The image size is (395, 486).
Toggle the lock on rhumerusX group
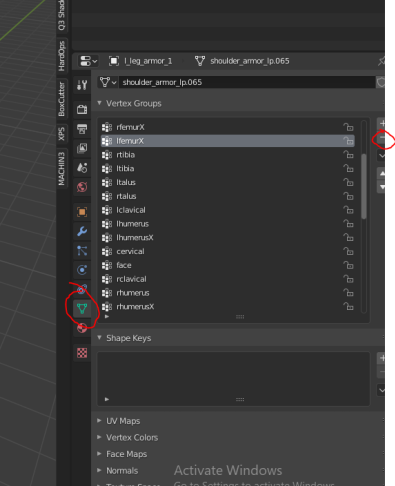coord(348,307)
